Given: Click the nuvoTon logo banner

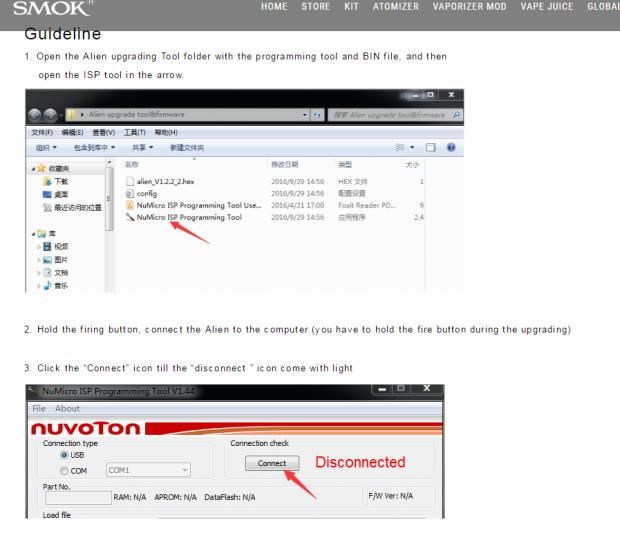Looking at the screenshot, I should 86,429.
